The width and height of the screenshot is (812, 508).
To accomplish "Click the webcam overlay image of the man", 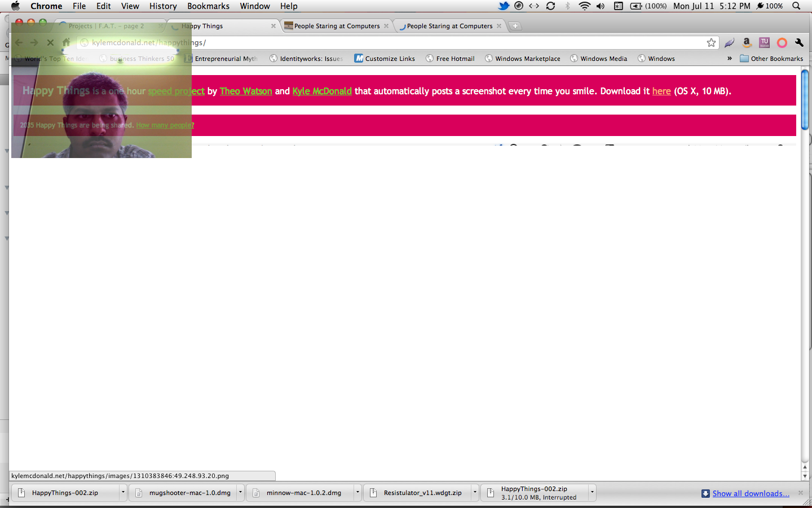I will (101, 90).
